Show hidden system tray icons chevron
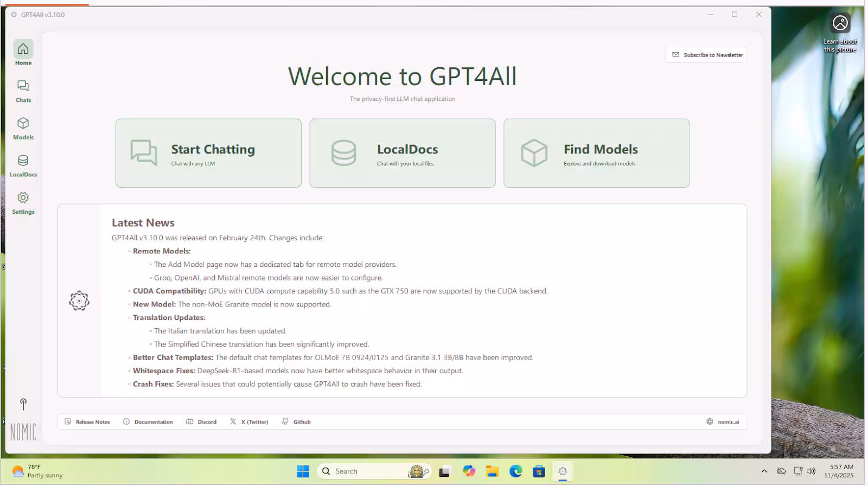This screenshot has width=868, height=486. coord(764,471)
